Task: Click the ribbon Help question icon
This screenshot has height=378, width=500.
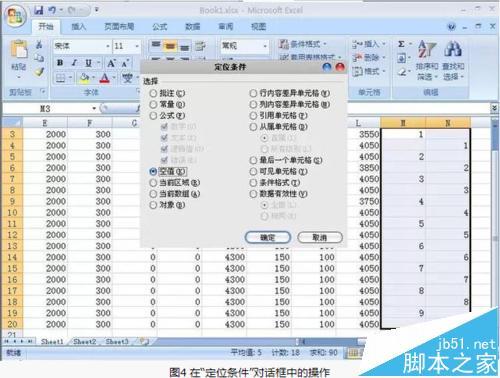Action: [x=451, y=27]
